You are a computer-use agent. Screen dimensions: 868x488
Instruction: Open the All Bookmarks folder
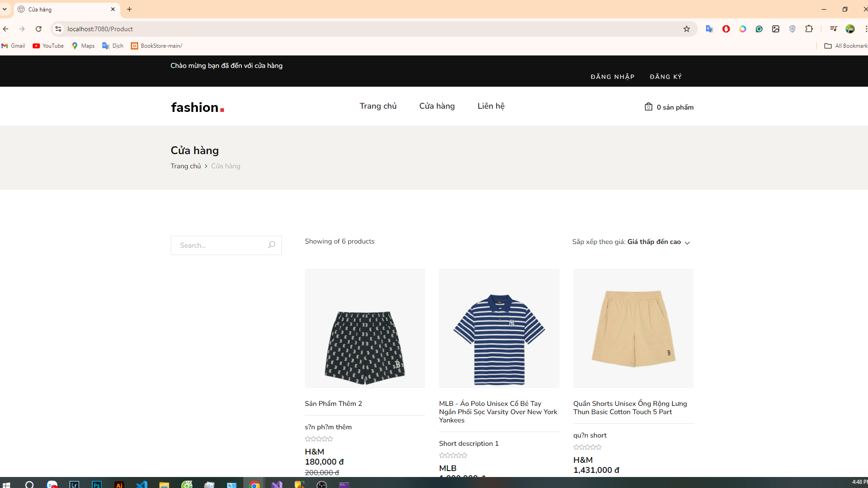pyautogui.click(x=846, y=46)
